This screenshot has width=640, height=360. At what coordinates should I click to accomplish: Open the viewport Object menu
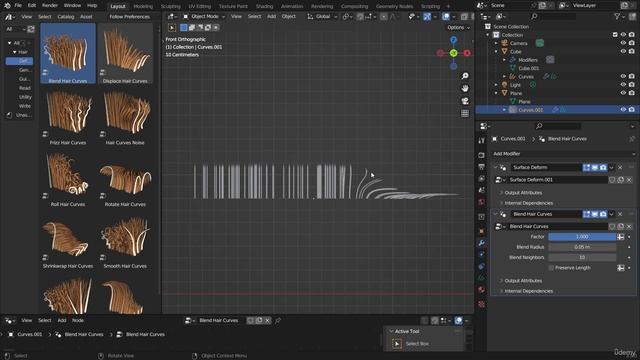point(289,17)
